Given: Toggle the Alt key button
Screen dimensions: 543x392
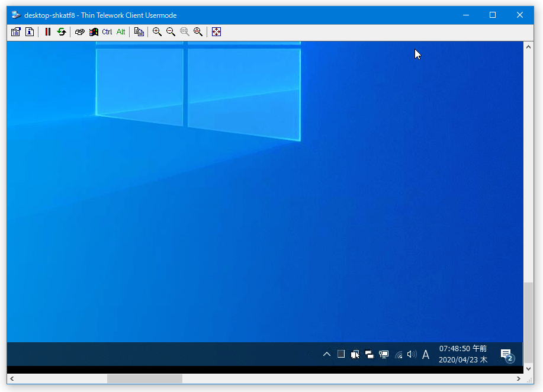Looking at the screenshot, I should click(x=121, y=32).
